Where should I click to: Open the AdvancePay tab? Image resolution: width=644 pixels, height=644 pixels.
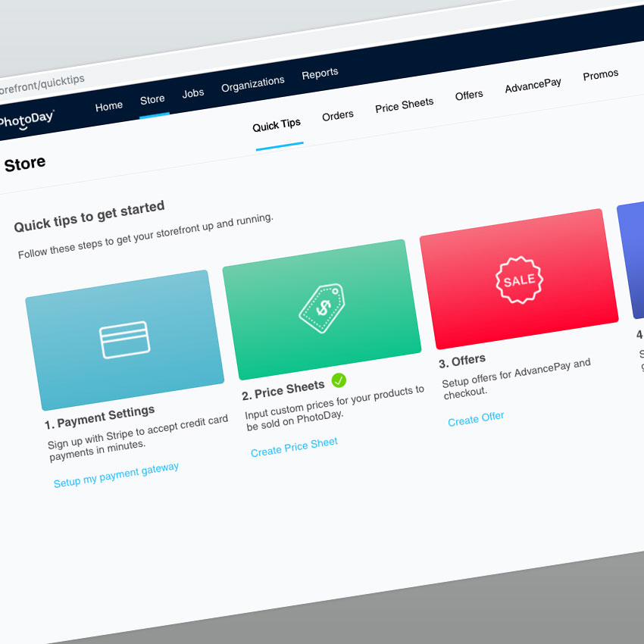click(x=533, y=85)
